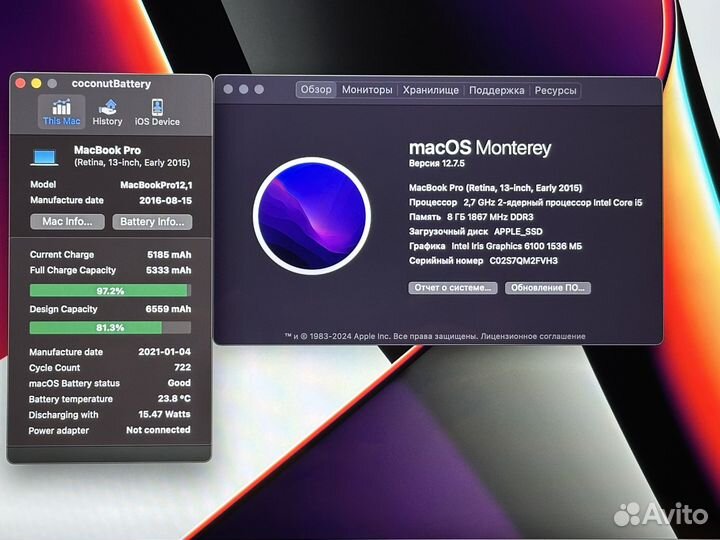
Task: Click the serial number C02S7QM2FVH3
Action: (x=523, y=261)
